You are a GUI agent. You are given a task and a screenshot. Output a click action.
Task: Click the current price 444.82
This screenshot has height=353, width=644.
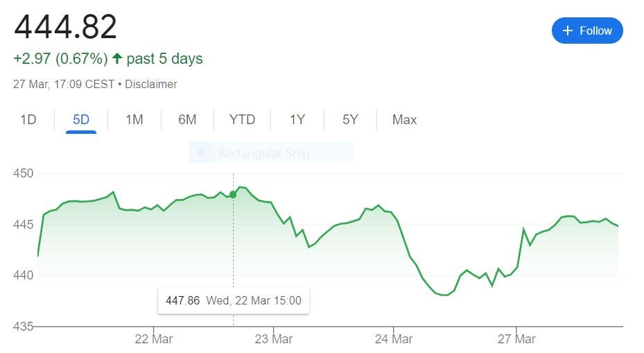click(66, 27)
